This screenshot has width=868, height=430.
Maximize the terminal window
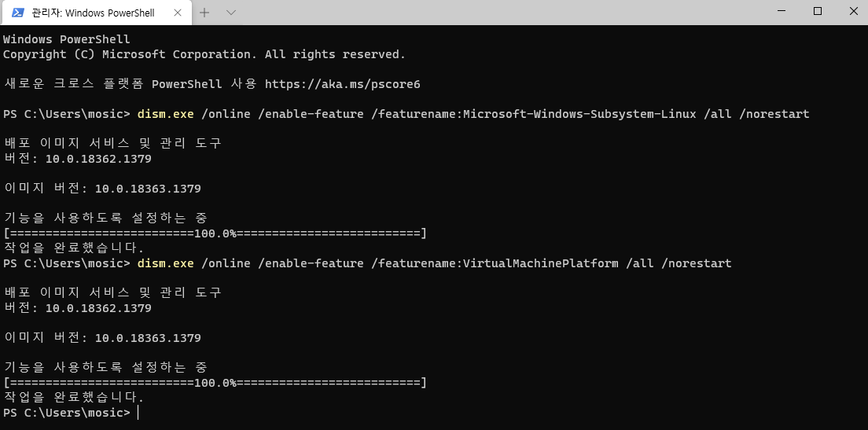pyautogui.click(x=817, y=11)
